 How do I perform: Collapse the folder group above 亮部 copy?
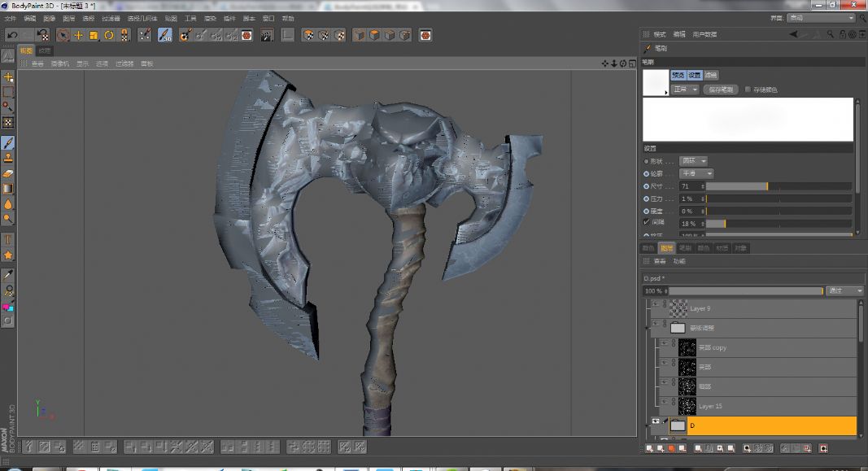[x=647, y=328]
